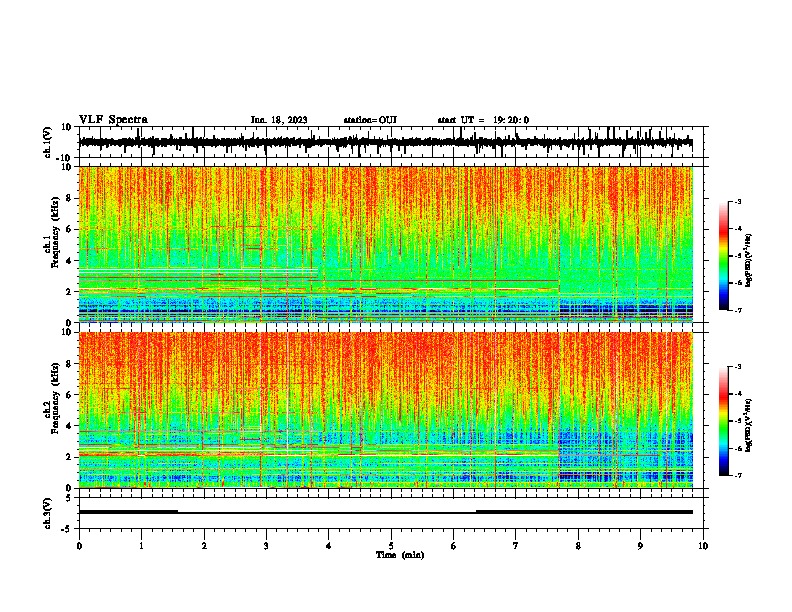Click the "-7" label on the ch.1 color bar
Viewport: 792px width, 612px height.
[738, 311]
